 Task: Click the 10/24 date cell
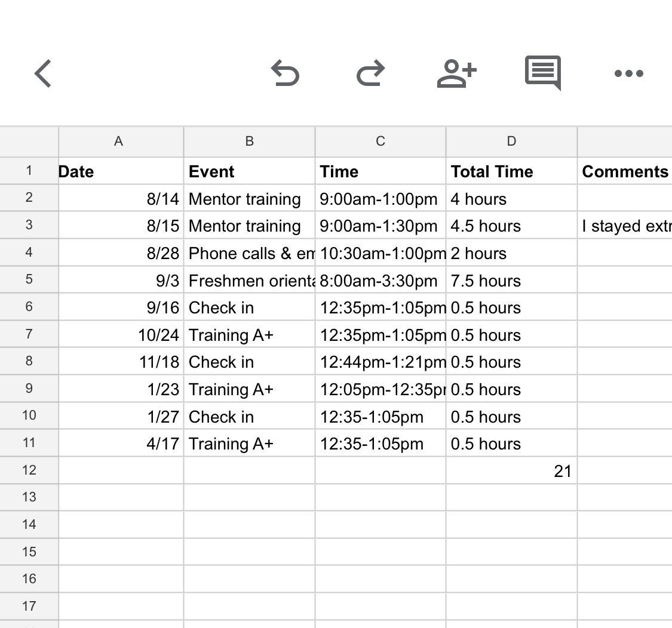(x=121, y=335)
